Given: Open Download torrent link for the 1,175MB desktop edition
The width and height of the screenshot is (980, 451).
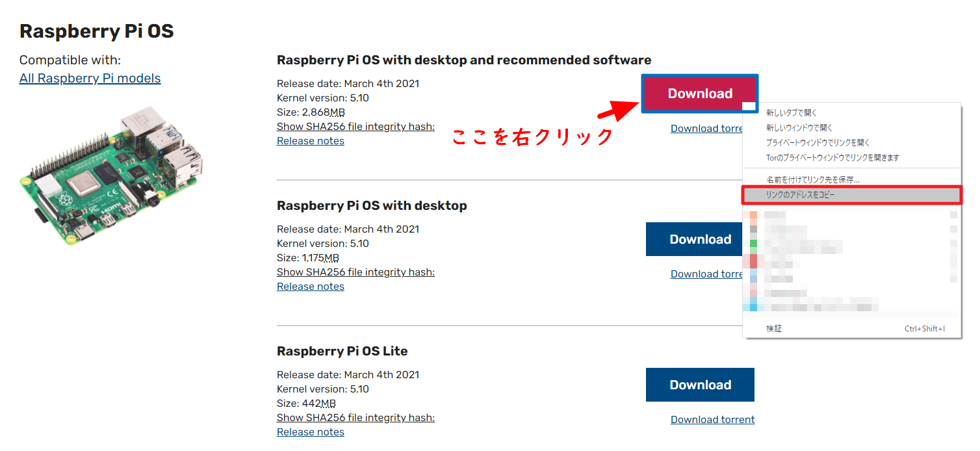Looking at the screenshot, I should pos(706,274).
